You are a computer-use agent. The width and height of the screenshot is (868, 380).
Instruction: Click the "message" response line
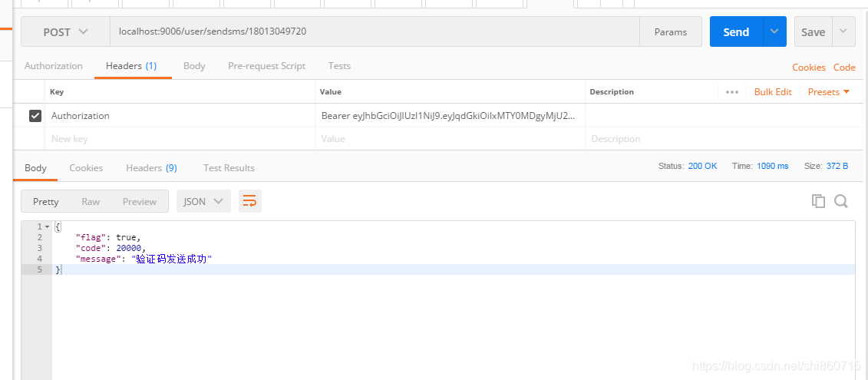(144, 259)
